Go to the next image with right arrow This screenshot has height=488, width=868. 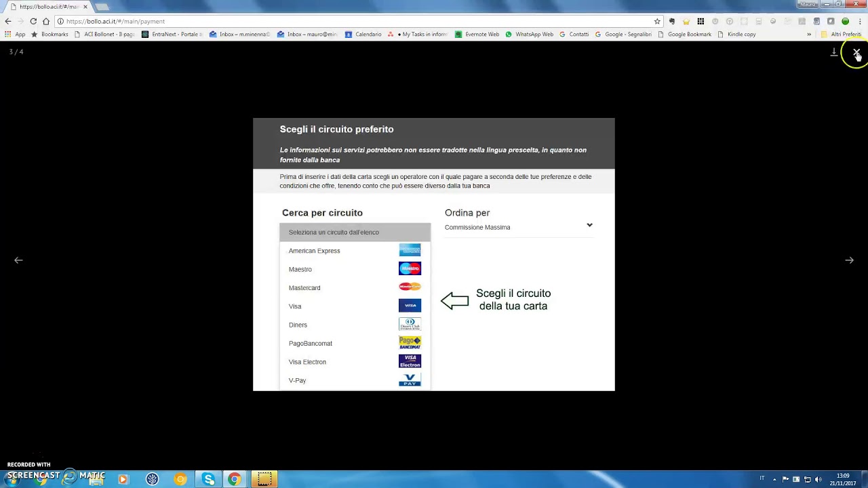point(849,260)
